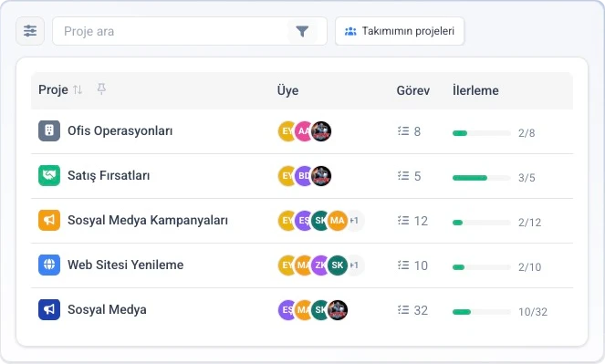This screenshot has height=364, width=605.
Task: Click the 3/5 progress bar
Action: pyautogui.click(x=482, y=178)
